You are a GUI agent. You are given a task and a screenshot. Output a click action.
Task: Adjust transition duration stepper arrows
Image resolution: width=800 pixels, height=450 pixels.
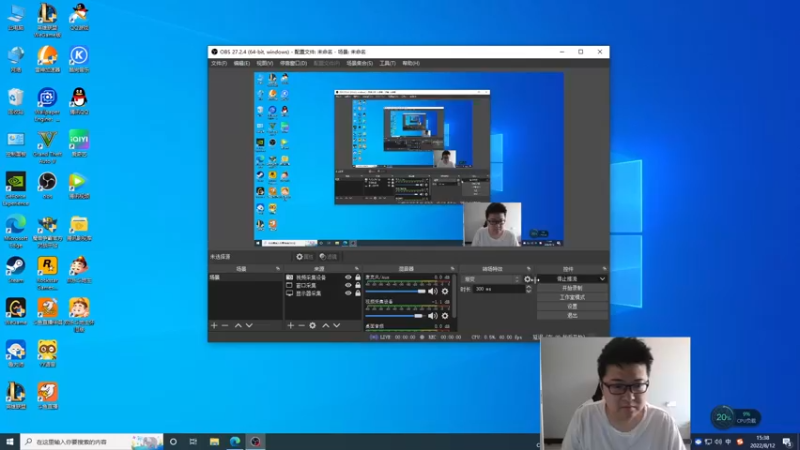pyautogui.click(x=528, y=289)
